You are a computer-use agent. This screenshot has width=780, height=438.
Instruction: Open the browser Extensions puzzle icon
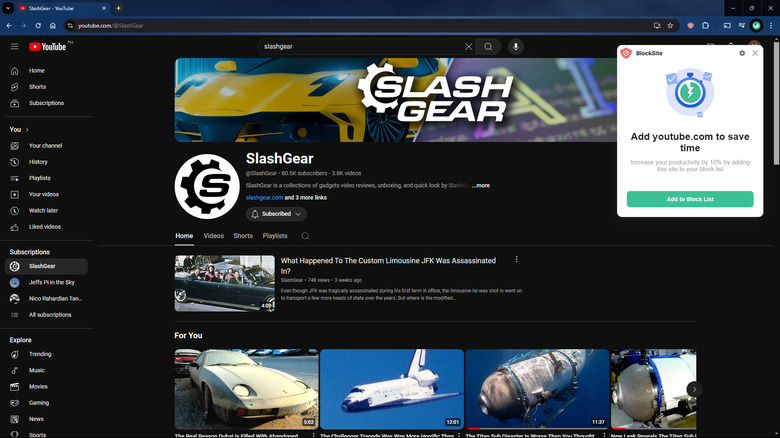705,25
